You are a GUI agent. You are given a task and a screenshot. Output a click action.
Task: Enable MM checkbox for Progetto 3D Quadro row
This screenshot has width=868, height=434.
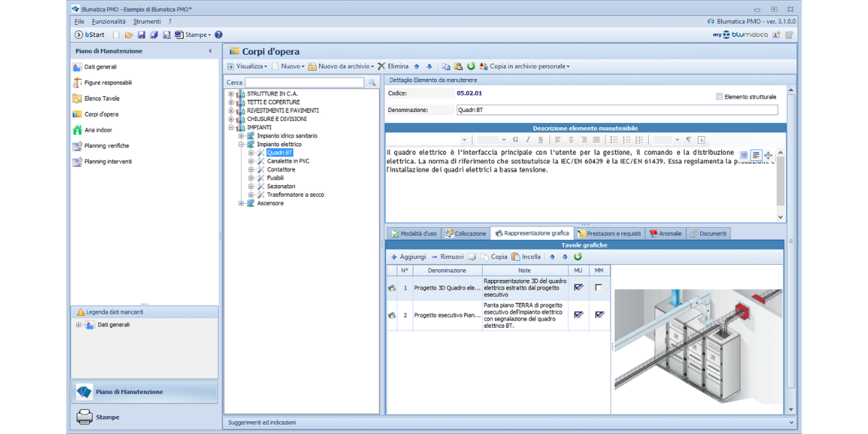click(x=598, y=288)
